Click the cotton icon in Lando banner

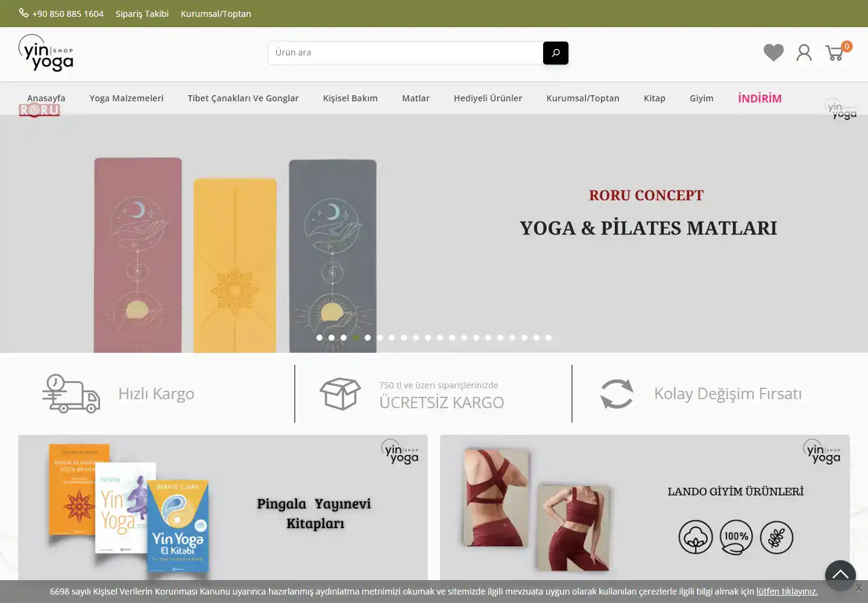click(x=696, y=537)
